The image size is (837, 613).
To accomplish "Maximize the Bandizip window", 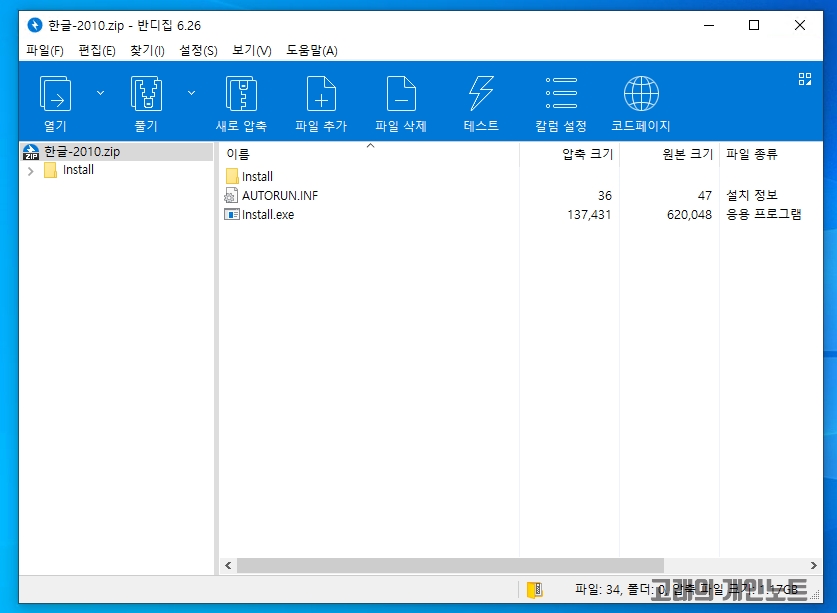I will [x=754, y=25].
